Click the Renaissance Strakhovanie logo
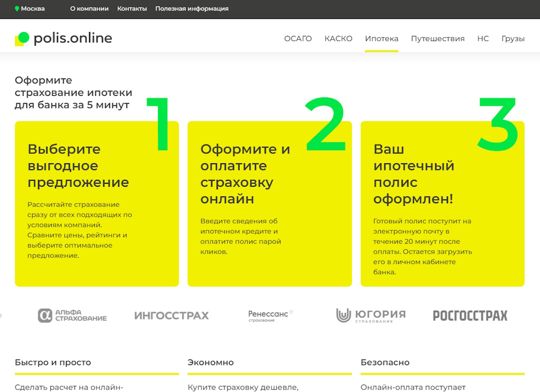This screenshot has width=540, height=392. click(270, 315)
